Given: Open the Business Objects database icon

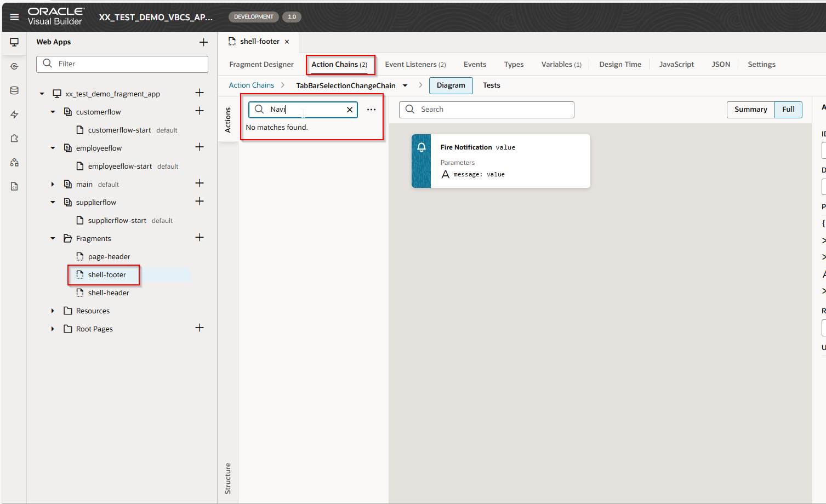Looking at the screenshot, I should pos(14,90).
